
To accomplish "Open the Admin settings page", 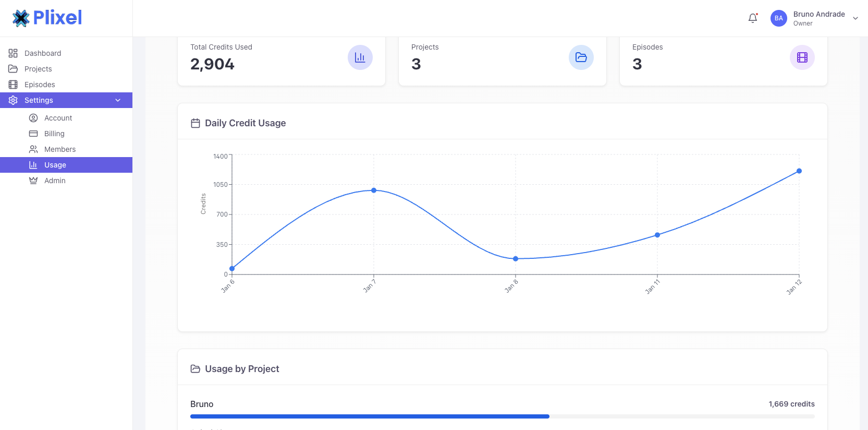I will click(55, 181).
